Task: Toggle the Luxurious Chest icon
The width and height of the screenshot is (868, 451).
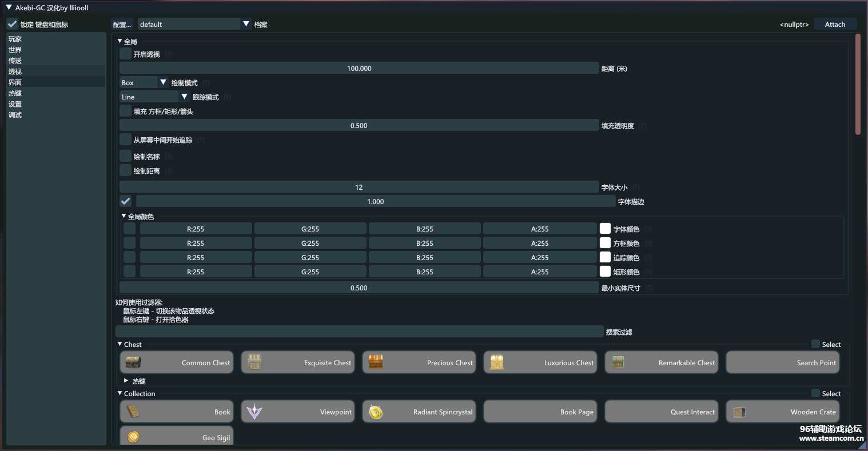Action: [497, 362]
